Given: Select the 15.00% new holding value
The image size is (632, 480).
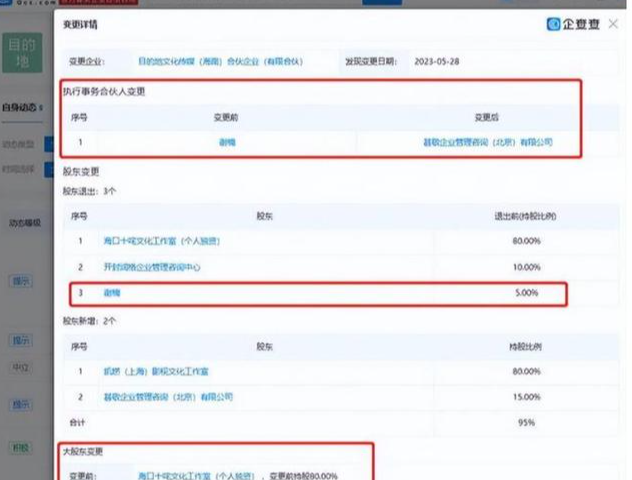Looking at the screenshot, I should [x=526, y=397].
